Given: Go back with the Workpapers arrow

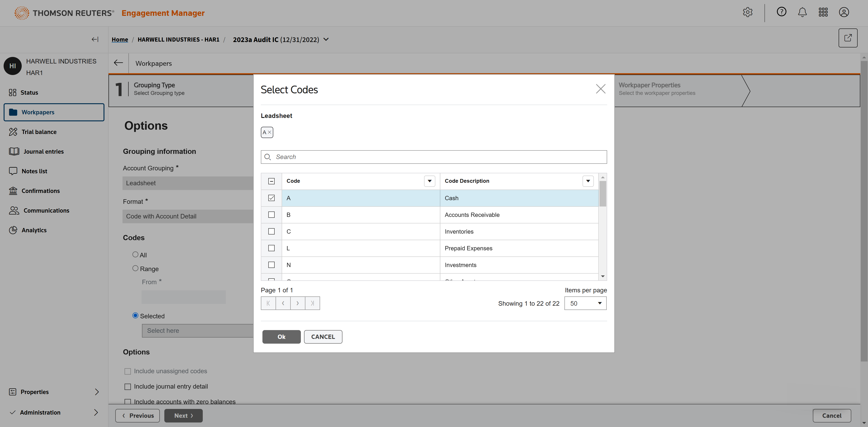Looking at the screenshot, I should click(118, 63).
